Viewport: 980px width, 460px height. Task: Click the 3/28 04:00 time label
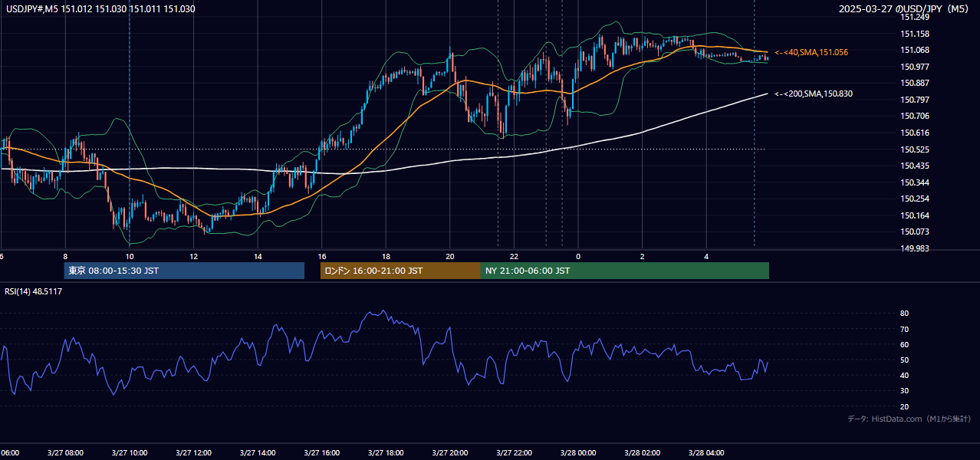(706, 452)
